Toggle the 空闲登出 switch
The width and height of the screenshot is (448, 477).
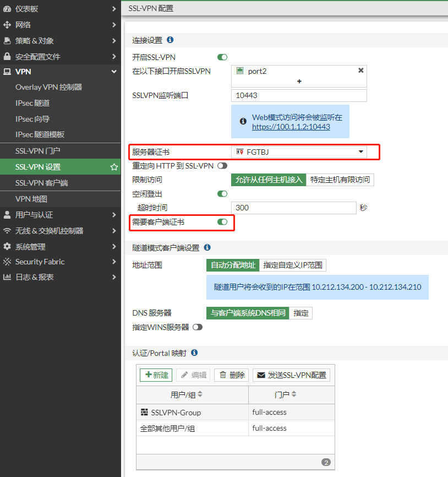222,194
